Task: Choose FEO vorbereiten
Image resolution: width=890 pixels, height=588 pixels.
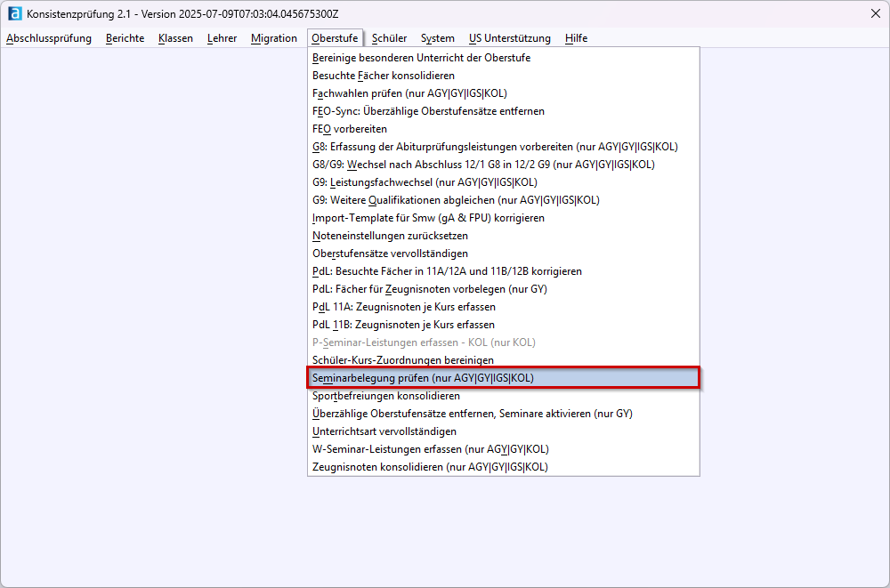Action: click(x=504, y=129)
